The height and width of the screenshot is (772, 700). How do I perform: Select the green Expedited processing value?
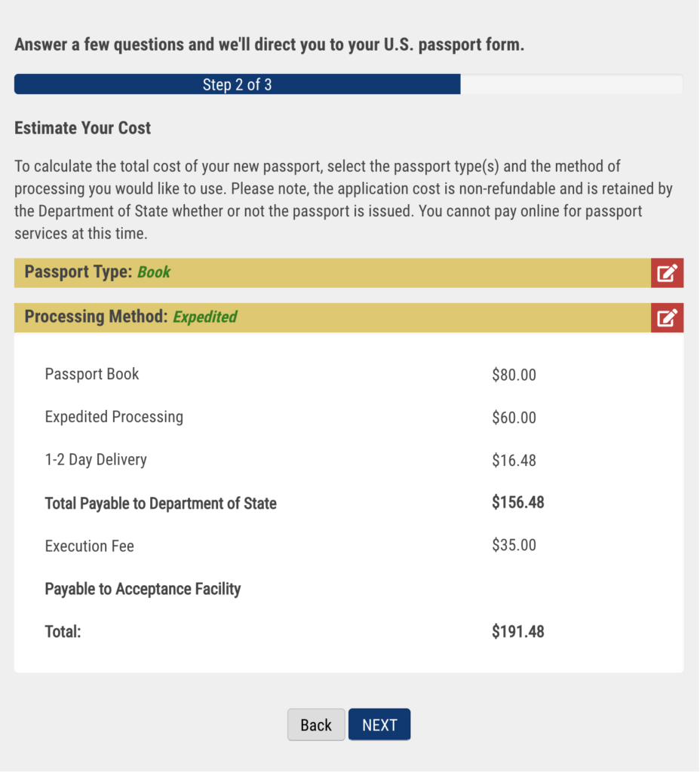click(x=205, y=317)
